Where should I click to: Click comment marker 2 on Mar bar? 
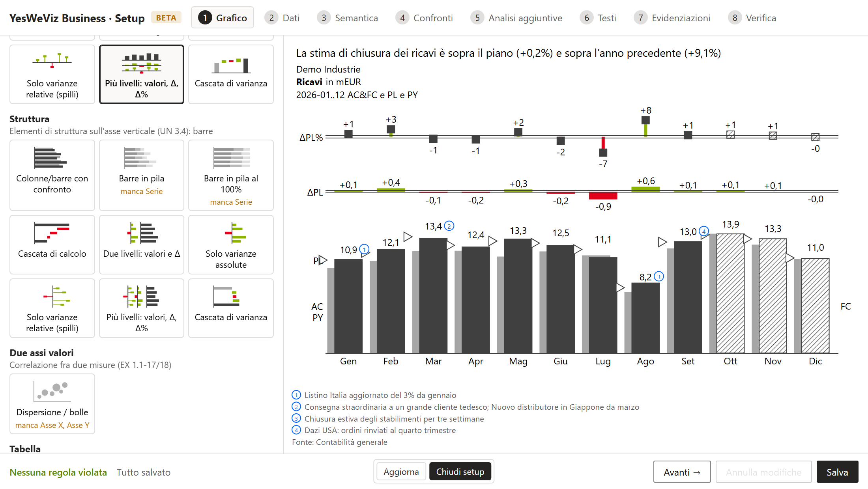[x=449, y=226]
